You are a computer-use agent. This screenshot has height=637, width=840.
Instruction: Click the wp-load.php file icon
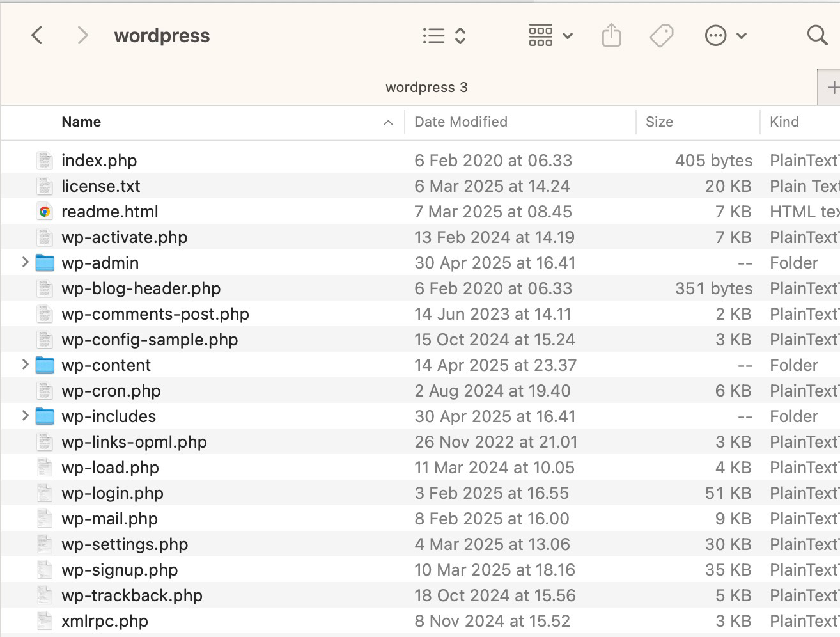45,468
